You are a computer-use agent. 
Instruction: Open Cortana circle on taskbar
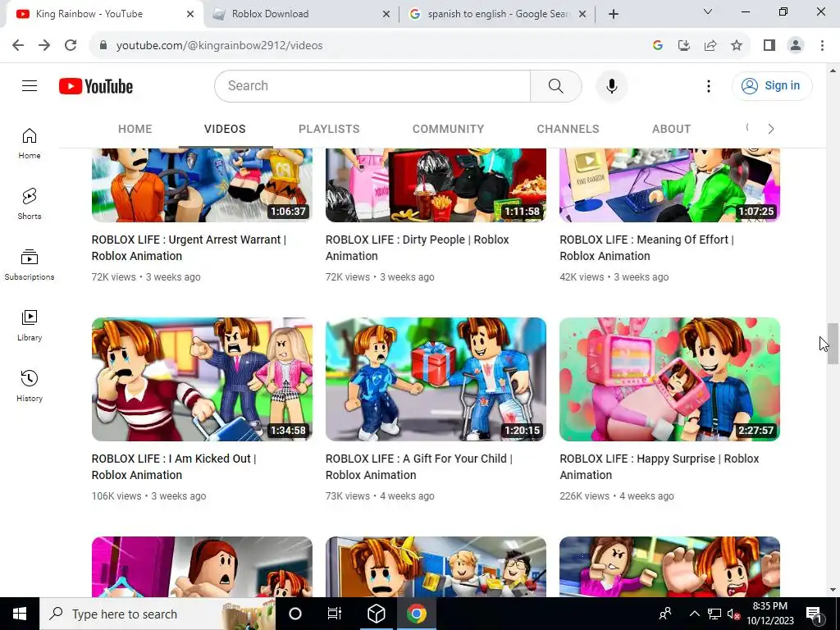295,614
